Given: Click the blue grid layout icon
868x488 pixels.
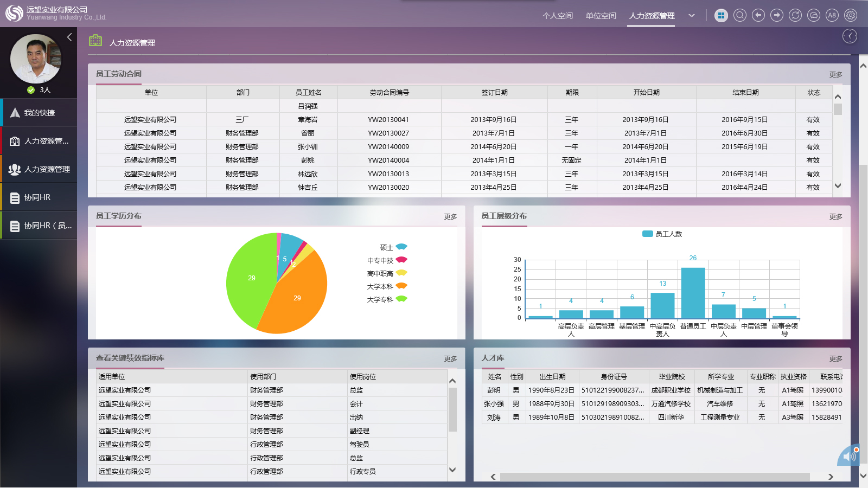Looking at the screenshot, I should 721,15.
